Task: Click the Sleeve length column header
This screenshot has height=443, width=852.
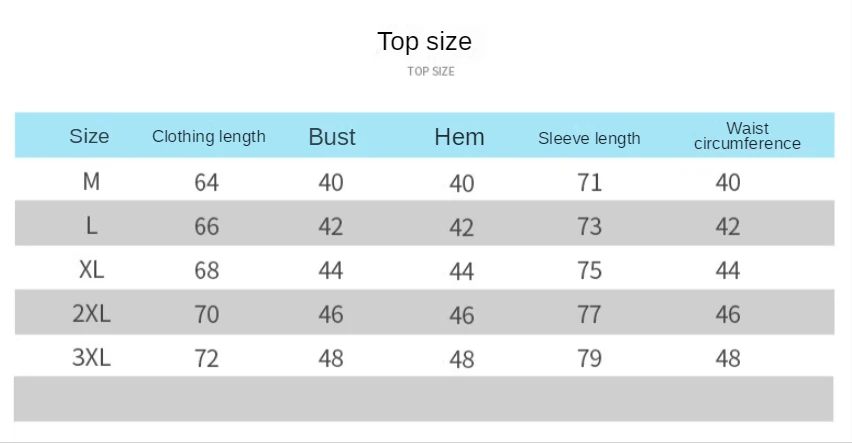Action: point(589,139)
